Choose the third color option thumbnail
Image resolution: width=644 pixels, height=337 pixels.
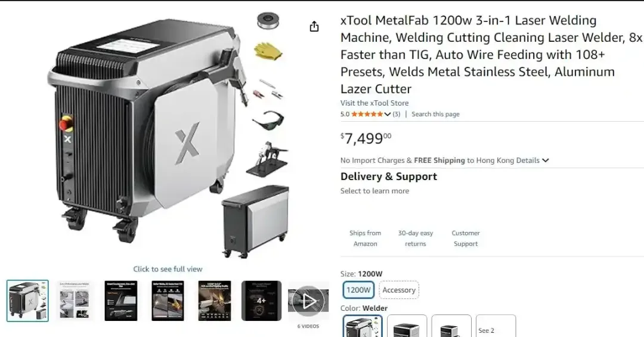(x=451, y=326)
